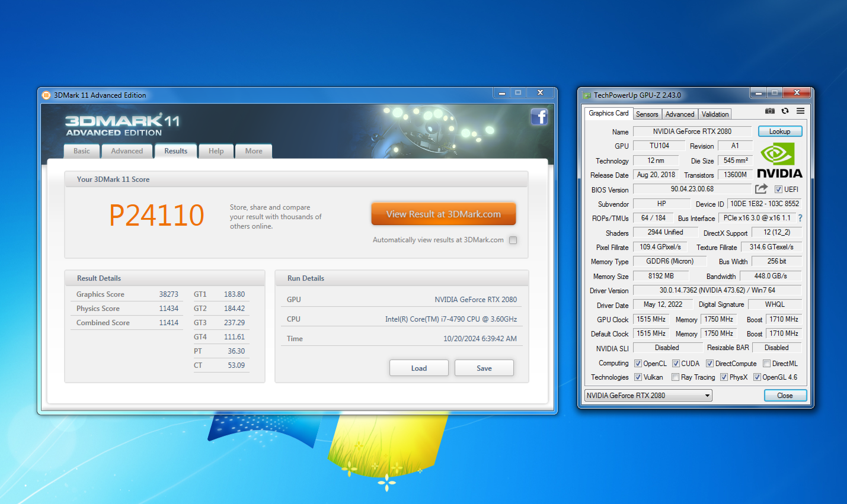Switch to the Basic tab in 3DMark
The height and width of the screenshot is (504, 847).
coord(82,151)
